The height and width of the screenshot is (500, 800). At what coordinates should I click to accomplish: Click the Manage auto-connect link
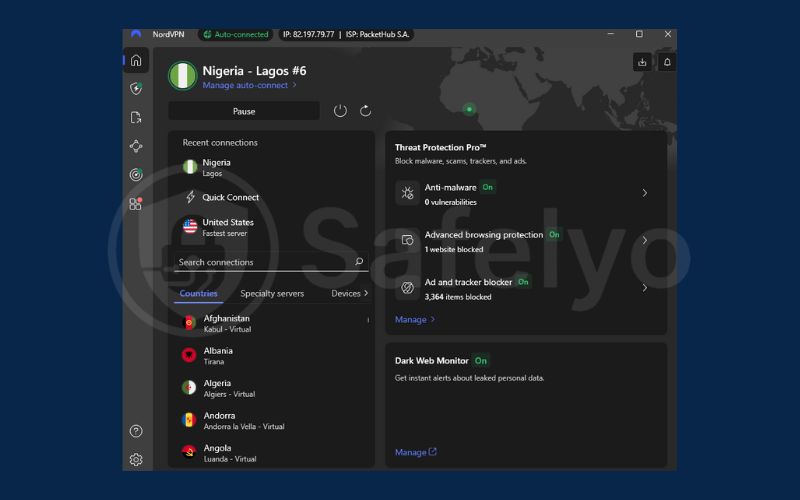pyautogui.click(x=249, y=86)
